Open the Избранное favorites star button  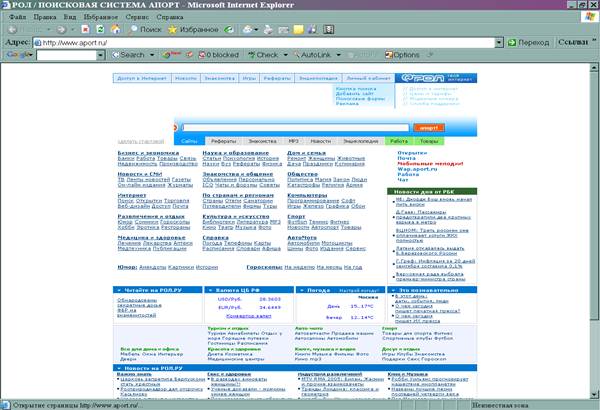[194, 29]
